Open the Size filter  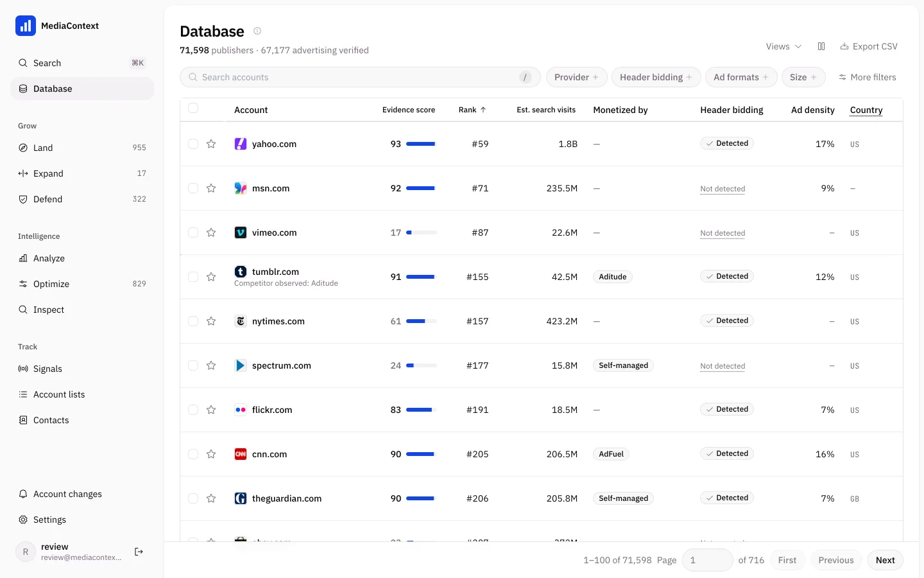click(803, 77)
